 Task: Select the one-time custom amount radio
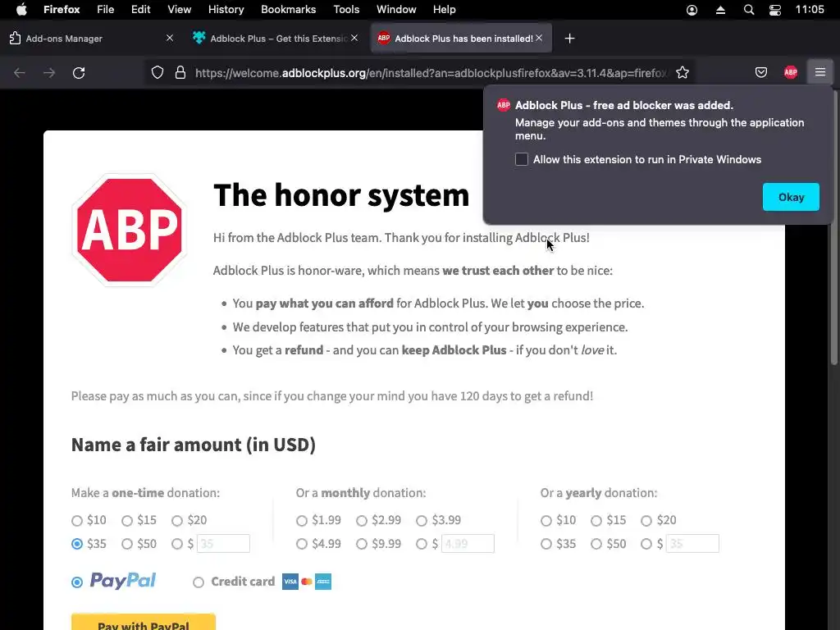pos(177,545)
